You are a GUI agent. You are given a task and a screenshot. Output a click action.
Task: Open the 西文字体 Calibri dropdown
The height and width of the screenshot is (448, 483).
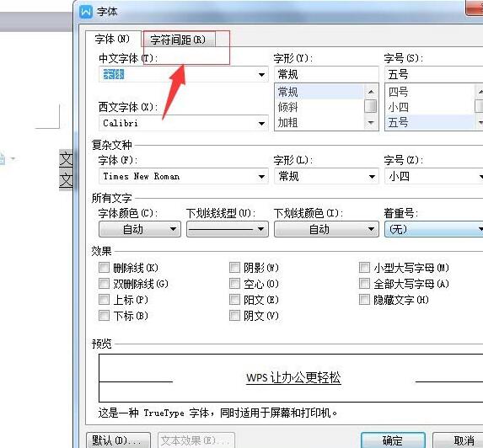[261, 124]
